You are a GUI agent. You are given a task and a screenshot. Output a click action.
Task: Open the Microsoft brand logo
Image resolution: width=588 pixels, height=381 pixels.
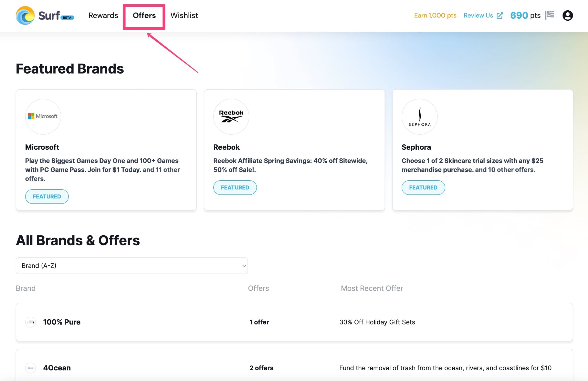click(43, 116)
